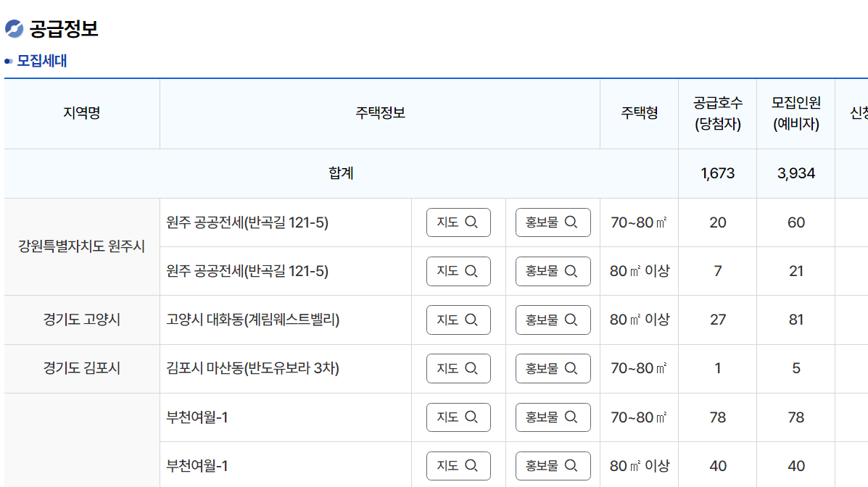Screen dimensions: 868x487
Task: Open 지도 for 원주 공공전세(반곡길 121-5) 70~80㎡
Action: pyautogui.click(x=458, y=222)
